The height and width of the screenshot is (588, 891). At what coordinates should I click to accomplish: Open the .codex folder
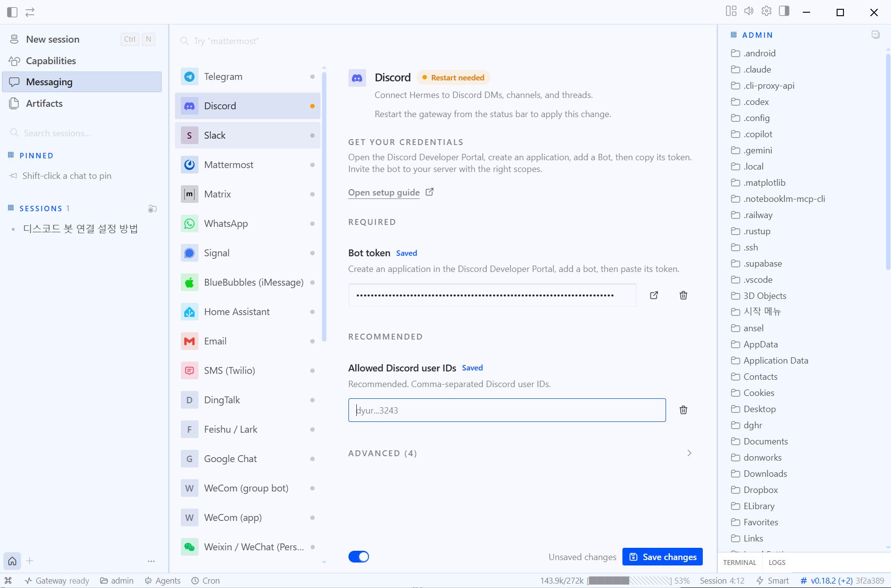[756, 101]
